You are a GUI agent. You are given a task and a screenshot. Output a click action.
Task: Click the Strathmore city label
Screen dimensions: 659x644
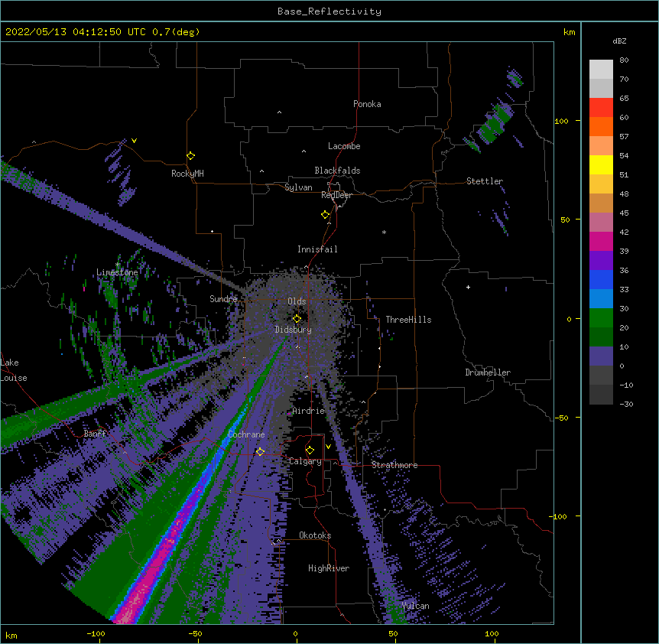[394, 465]
